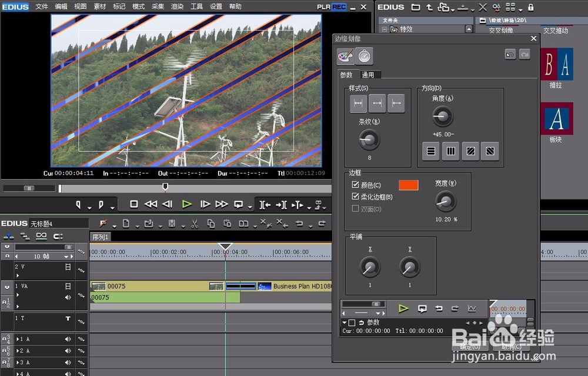The width and height of the screenshot is (588, 376).
Task: Click the Cut scissors tool in timeline toolbar
Action: click(194, 224)
